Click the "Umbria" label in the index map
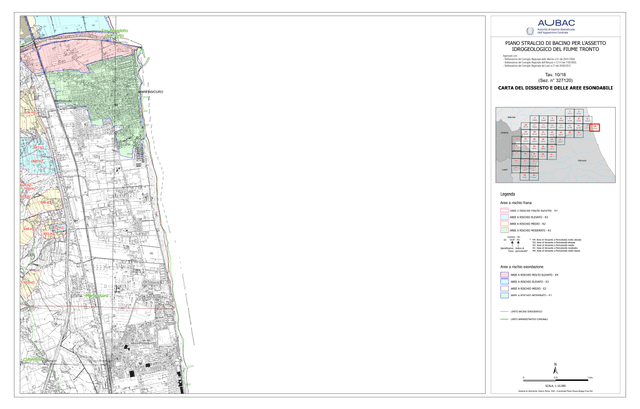The height and width of the screenshot is (409, 640). coord(504,132)
